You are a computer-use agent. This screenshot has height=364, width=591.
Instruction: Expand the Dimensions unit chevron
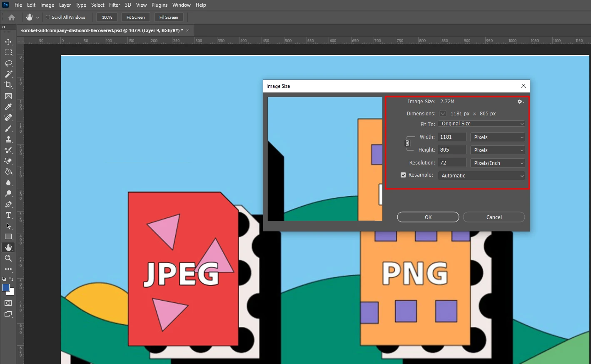point(443,114)
